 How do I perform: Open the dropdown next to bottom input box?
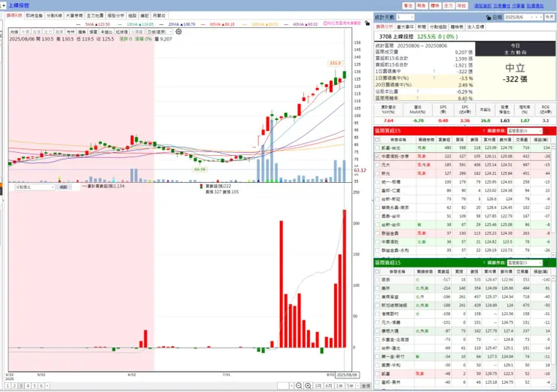[291, 386]
